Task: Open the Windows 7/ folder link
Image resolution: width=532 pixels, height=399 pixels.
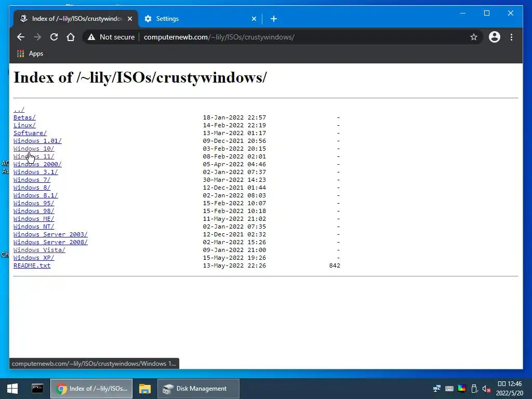Action: point(32,180)
